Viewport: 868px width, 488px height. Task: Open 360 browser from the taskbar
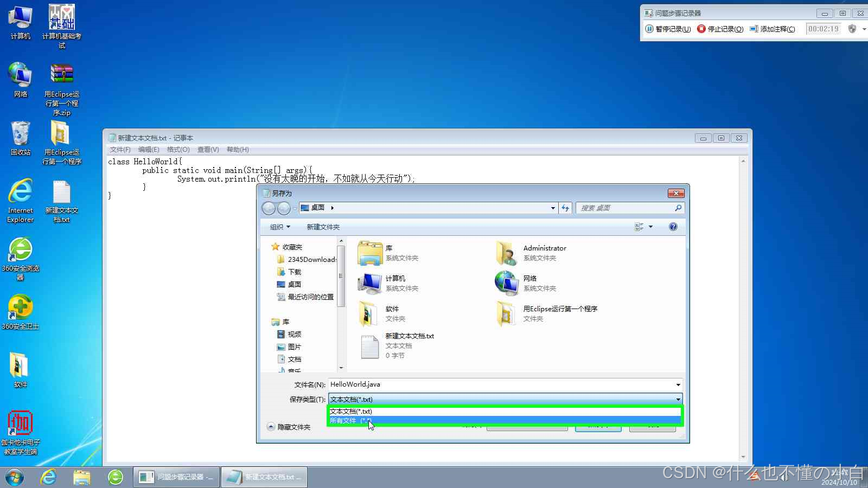click(x=116, y=477)
